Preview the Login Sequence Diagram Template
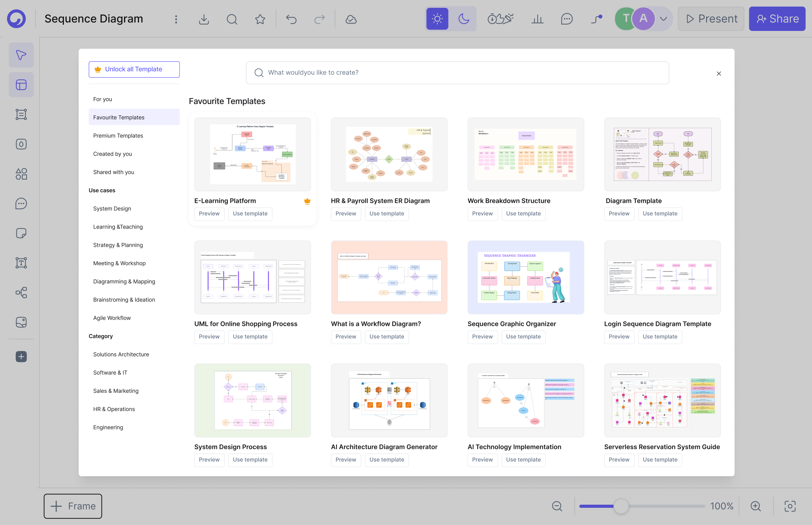Screen dimensions: 812x525 (x=619, y=337)
